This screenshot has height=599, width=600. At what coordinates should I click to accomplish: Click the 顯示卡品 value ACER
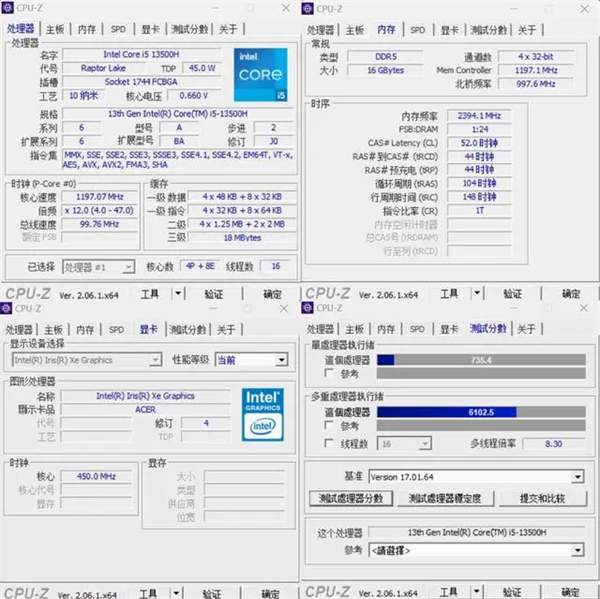pyautogui.click(x=145, y=410)
